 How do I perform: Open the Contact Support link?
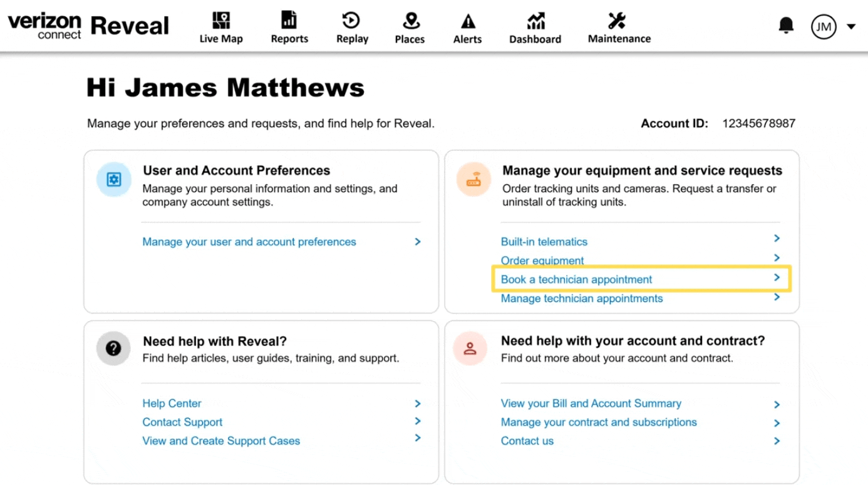click(x=182, y=422)
